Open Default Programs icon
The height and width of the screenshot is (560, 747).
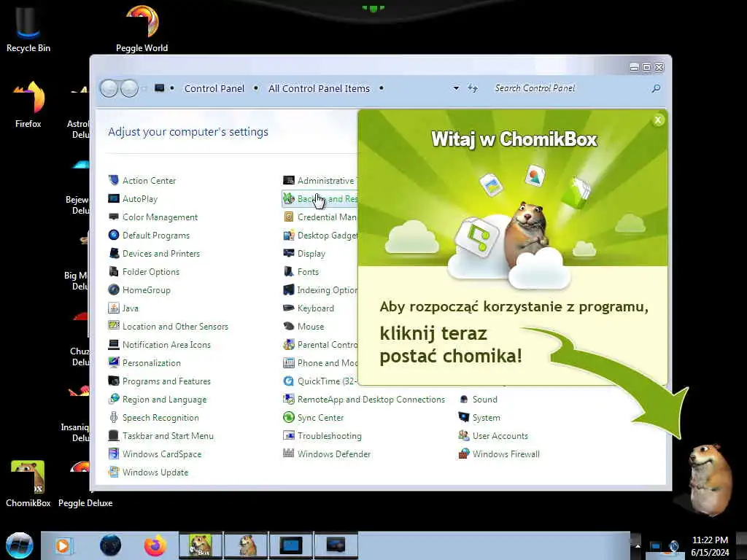click(113, 236)
